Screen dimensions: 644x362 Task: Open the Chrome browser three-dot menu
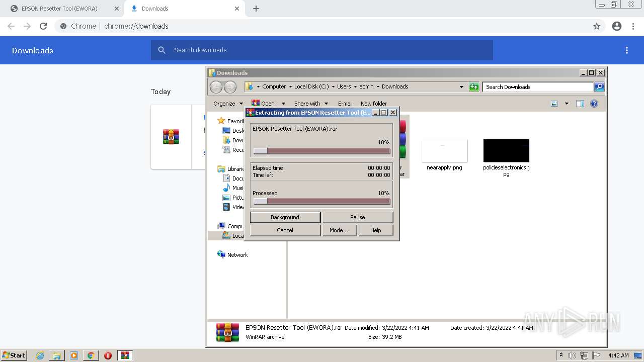(633, 26)
